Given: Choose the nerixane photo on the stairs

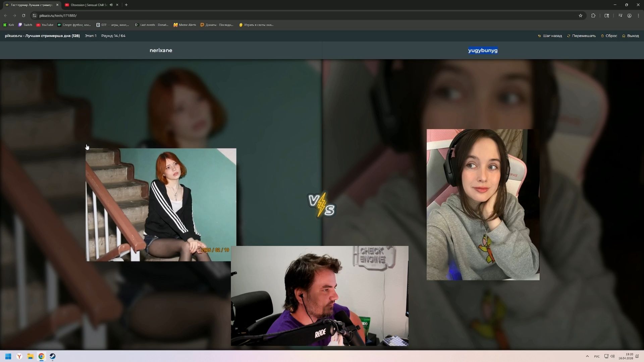Looking at the screenshot, I should tap(161, 205).
